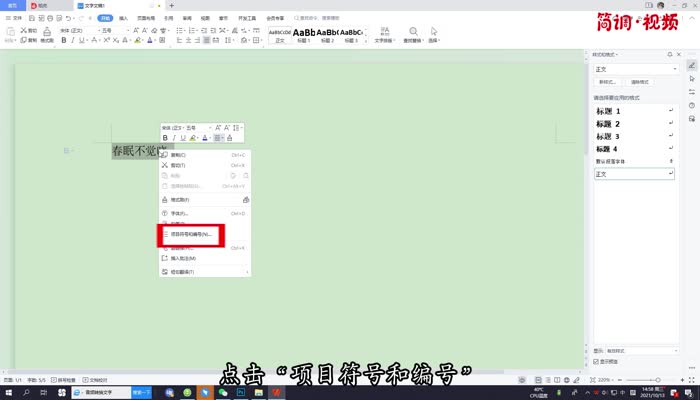Choose 项目符号和编号 in the context menu

tap(192, 234)
